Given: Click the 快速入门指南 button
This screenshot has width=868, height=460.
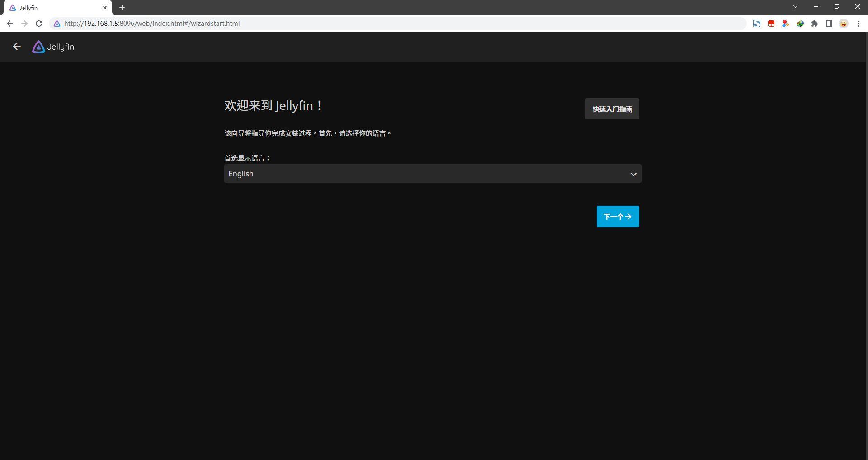Looking at the screenshot, I should 612,109.
